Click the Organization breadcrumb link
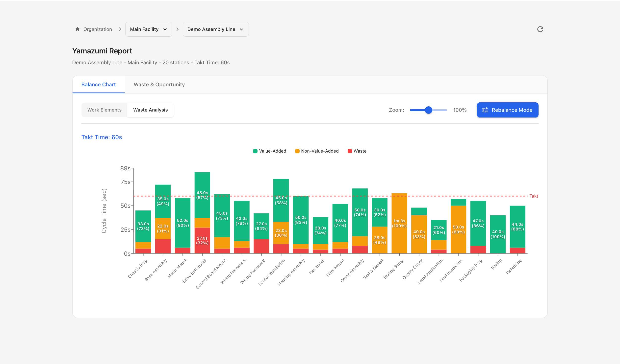This screenshot has width=620, height=364. point(98,29)
